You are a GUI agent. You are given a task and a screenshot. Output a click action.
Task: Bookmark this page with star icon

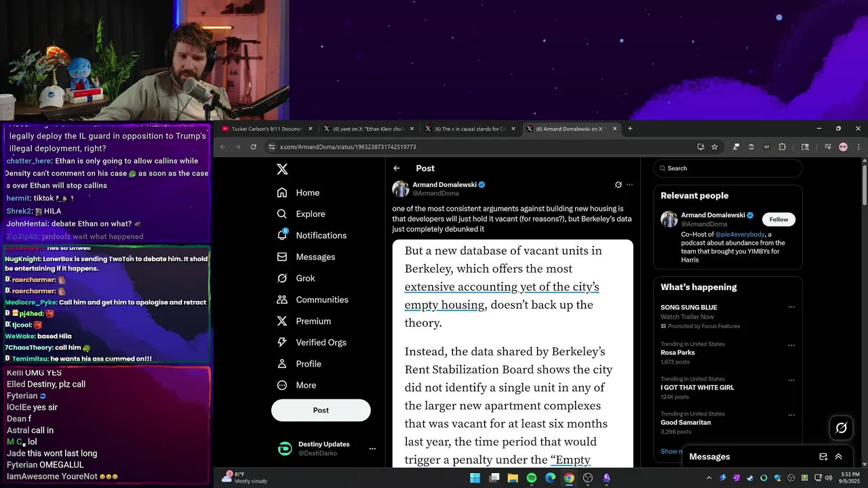[x=715, y=146]
